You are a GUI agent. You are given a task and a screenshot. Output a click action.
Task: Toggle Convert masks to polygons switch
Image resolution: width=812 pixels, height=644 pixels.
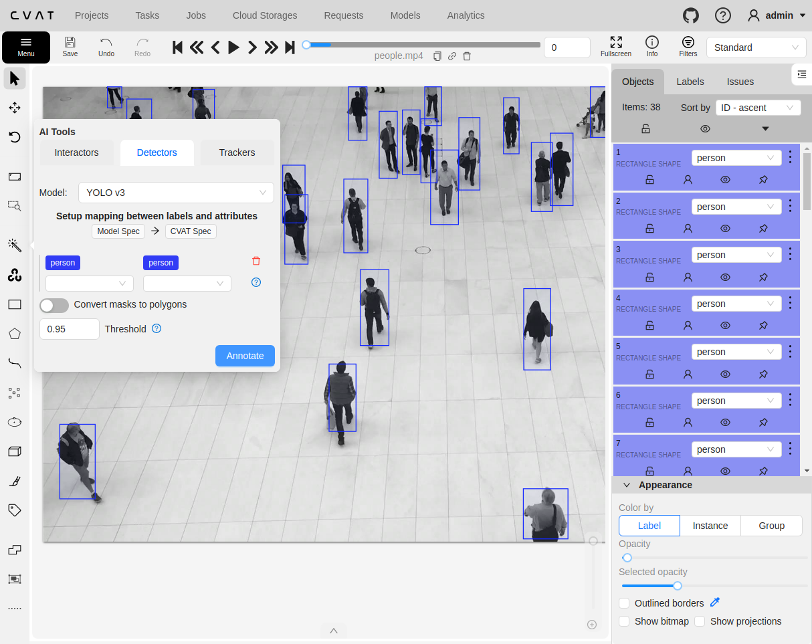coord(54,305)
